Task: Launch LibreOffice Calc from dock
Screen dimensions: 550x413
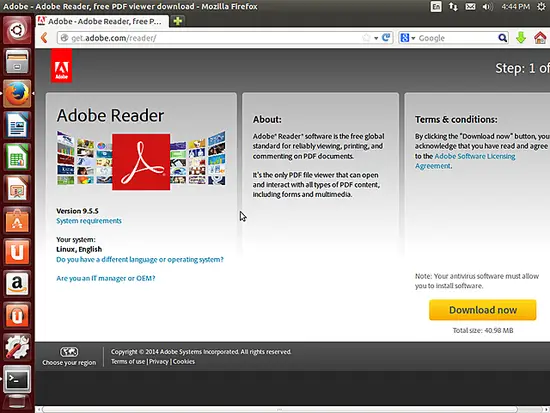Action: coord(17,157)
